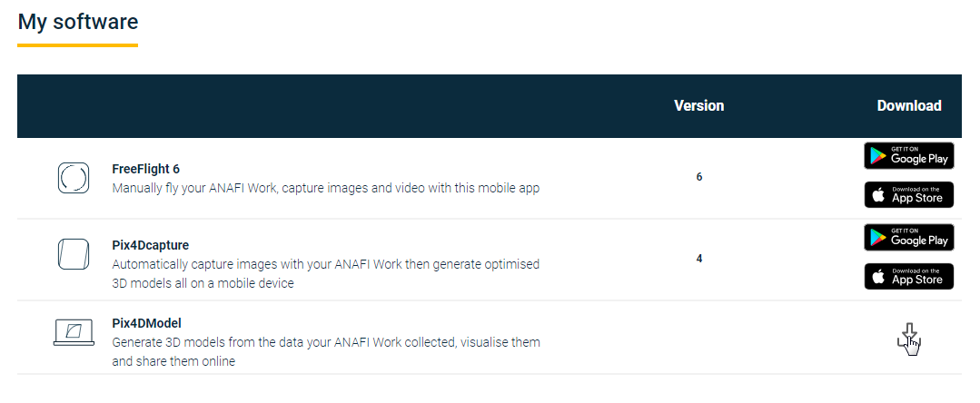The height and width of the screenshot is (403, 980).
Task: Download Pix4DModel using the download arrow icon
Action: pos(909,338)
